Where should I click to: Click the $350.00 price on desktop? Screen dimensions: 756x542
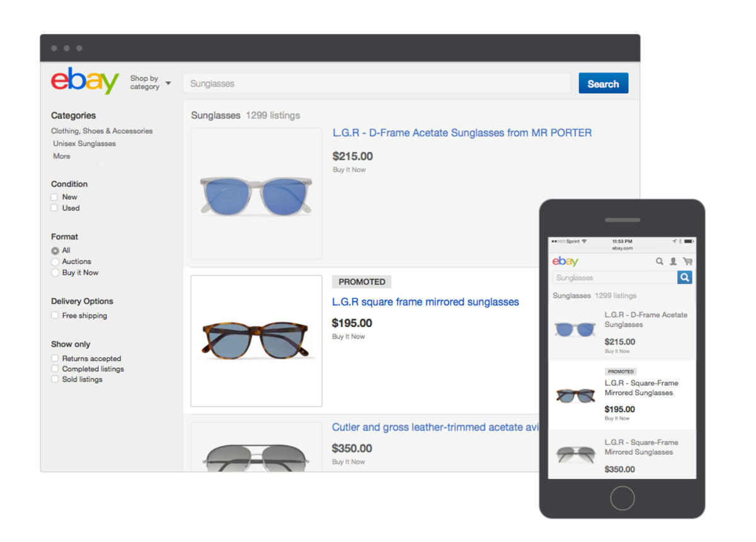(x=352, y=449)
